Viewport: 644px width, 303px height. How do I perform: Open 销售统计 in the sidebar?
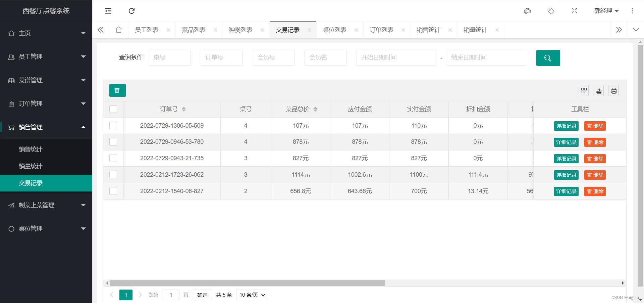46,149
